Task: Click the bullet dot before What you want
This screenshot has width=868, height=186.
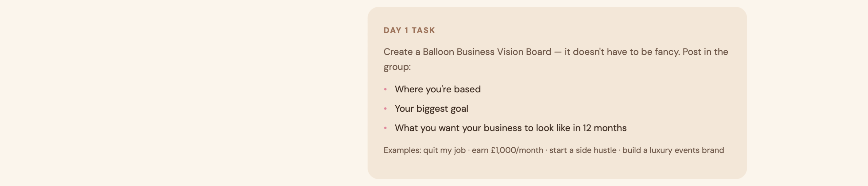Action: (x=385, y=128)
